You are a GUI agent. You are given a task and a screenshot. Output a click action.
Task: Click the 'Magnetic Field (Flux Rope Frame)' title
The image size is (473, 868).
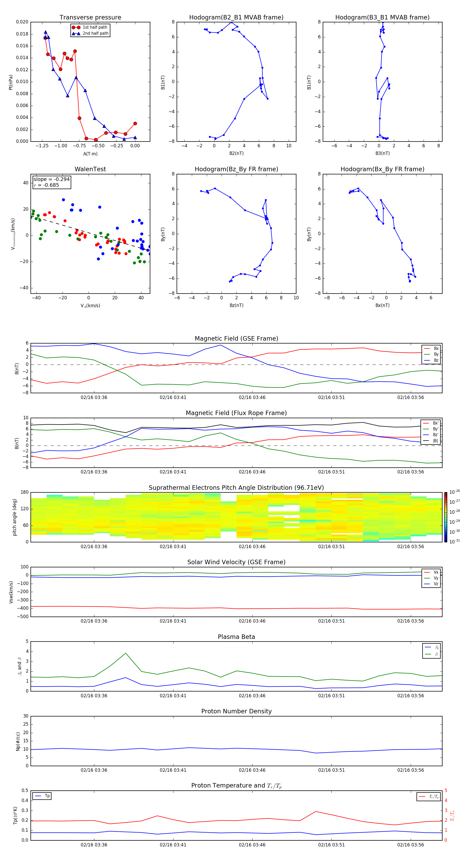pyautogui.click(x=236, y=413)
